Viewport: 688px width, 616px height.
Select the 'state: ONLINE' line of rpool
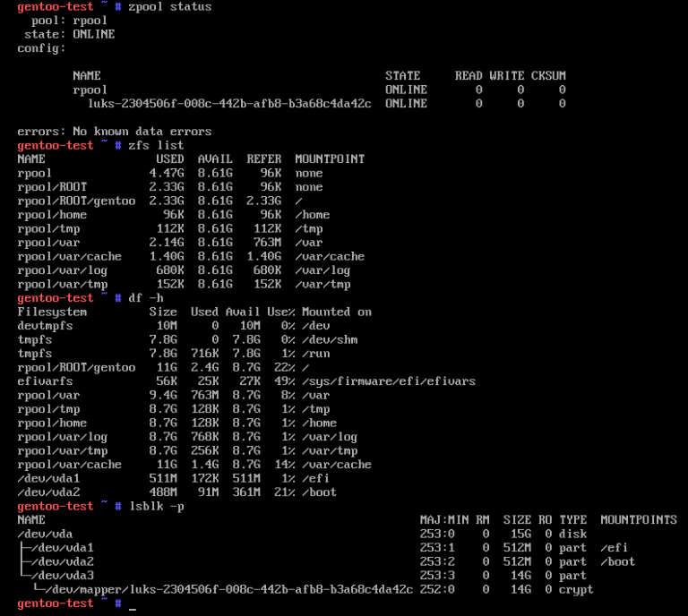(x=69, y=34)
